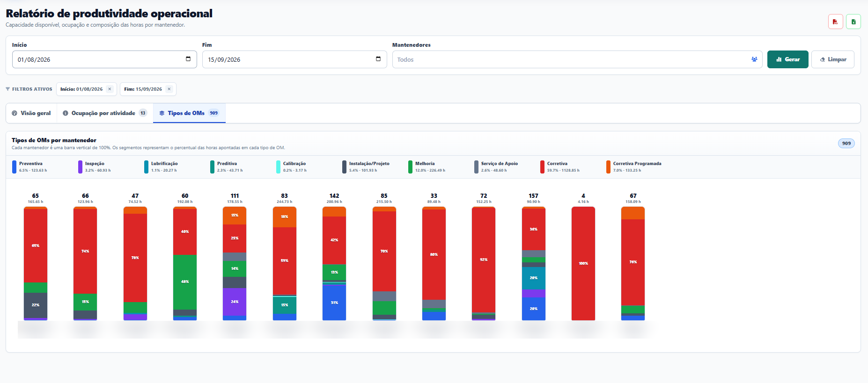Click the Preditiva teal legend swatch
868x383 pixels.
coord(213,167)
